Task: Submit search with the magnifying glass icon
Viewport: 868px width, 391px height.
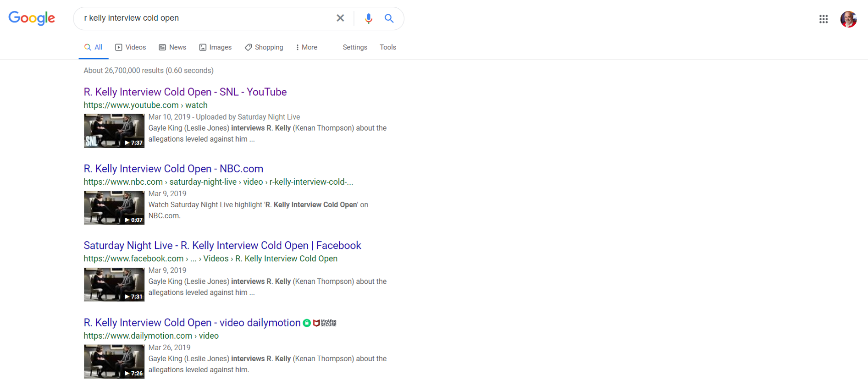Action: click(x=389, y=18)
